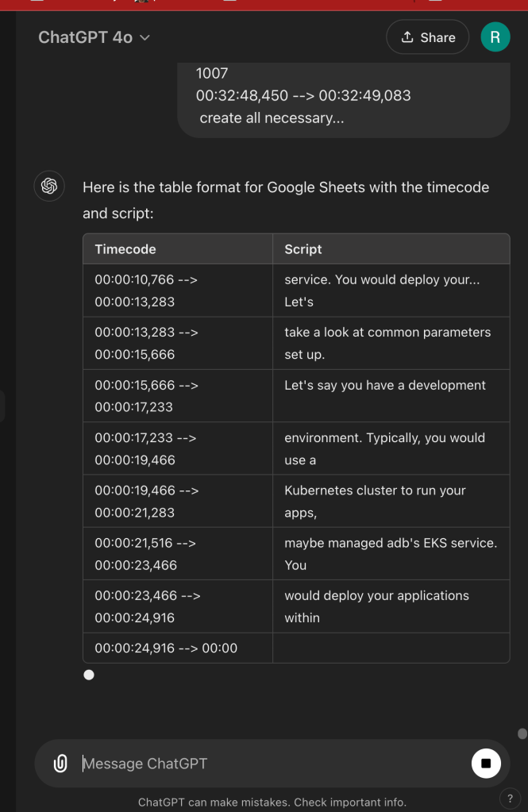
Task: Select the Timecode column header
Action: [178, 249]
